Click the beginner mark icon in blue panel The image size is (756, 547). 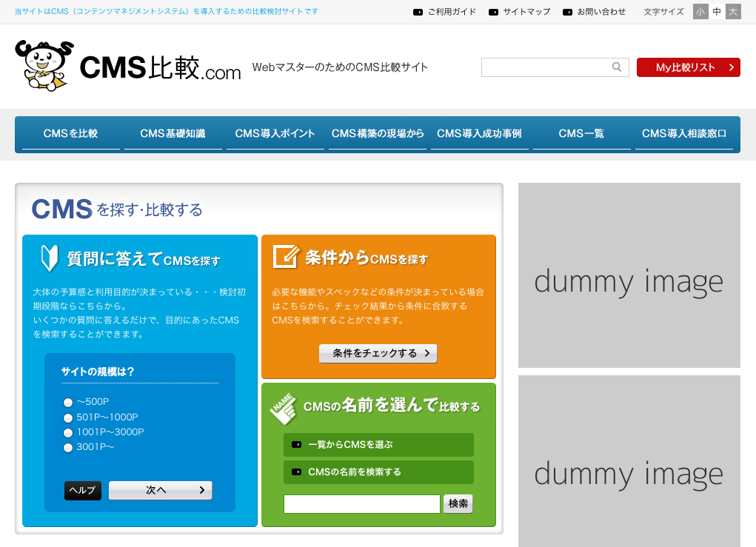pyautogui.click(x=49, y=258)
